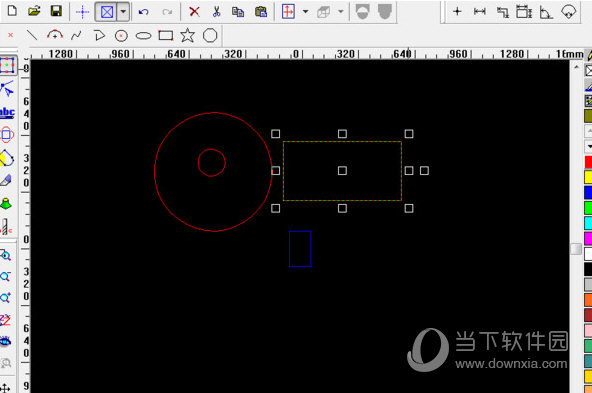
Task: Click the center handle of selected rectangle
Action: (342, 171)
